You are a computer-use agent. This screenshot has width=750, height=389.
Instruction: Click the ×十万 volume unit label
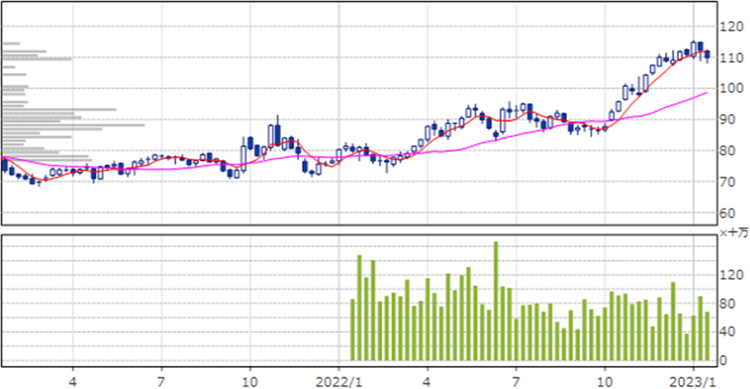[x=734, y=233]
